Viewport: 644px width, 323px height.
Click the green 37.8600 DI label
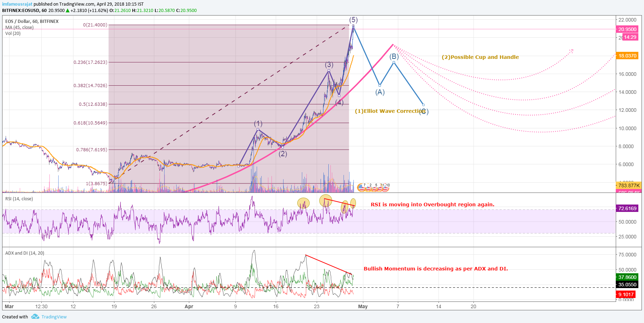[627, 277]
